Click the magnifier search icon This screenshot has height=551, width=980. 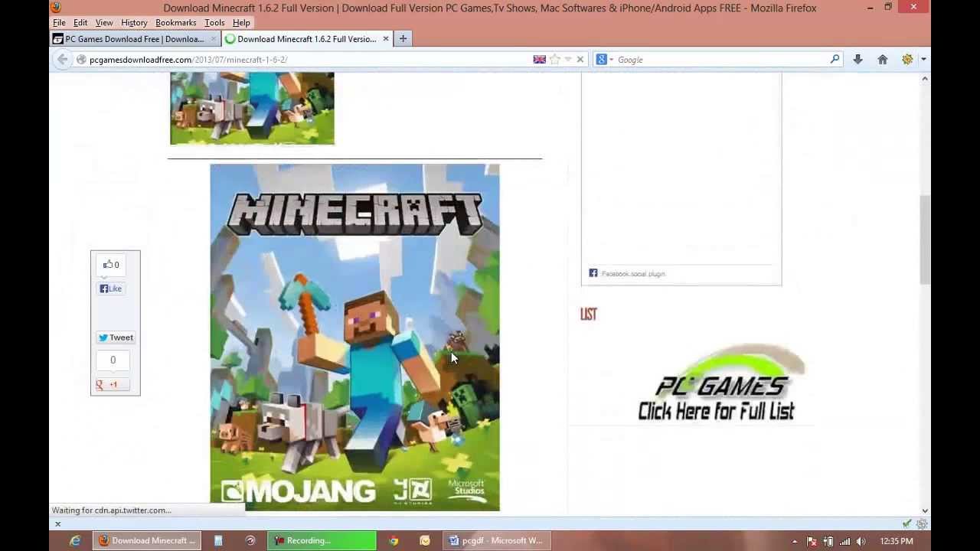(835, 59)
